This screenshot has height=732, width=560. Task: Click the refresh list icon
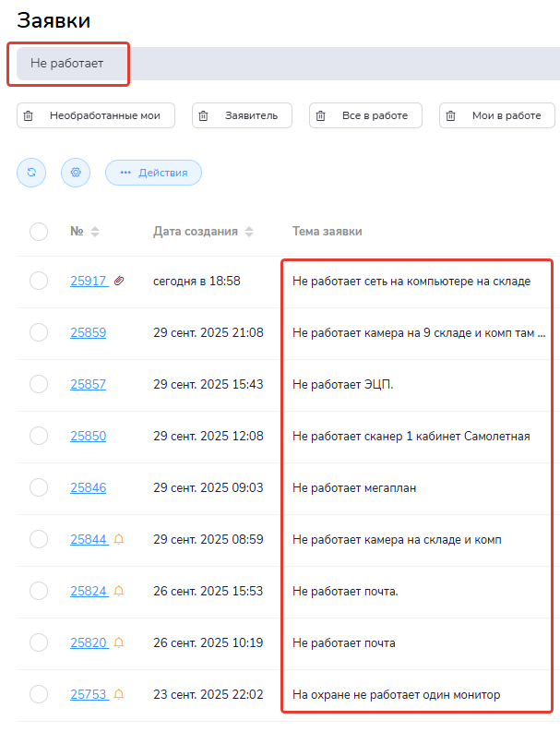[31, 173]
